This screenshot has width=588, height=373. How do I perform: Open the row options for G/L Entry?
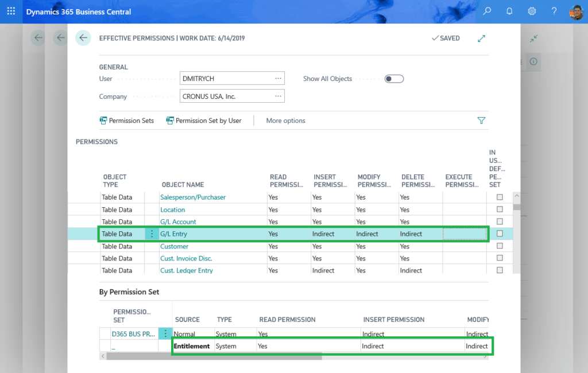pos(151,234)
